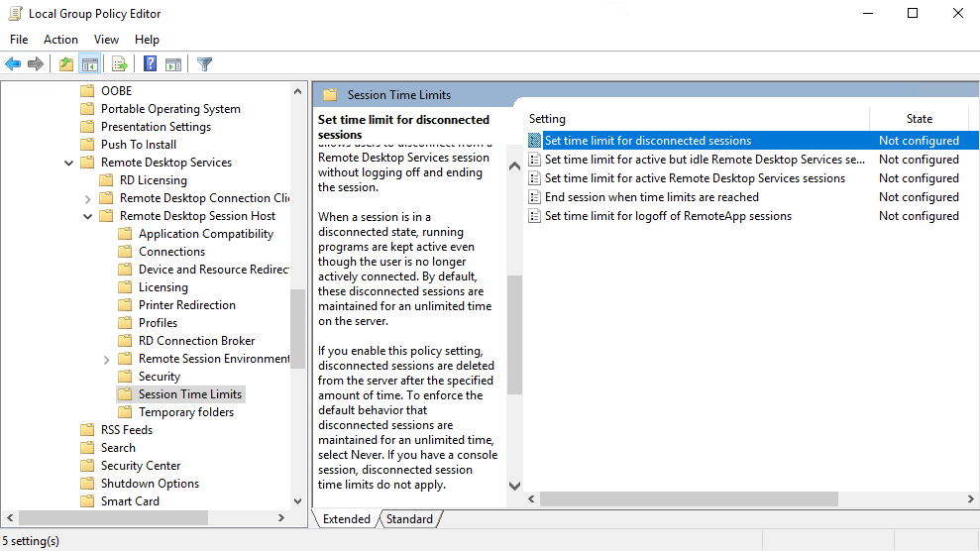Collapse the Remote Desktop Services tree node
Viewport: 980px width, 551px height.
tap(68, 163)
